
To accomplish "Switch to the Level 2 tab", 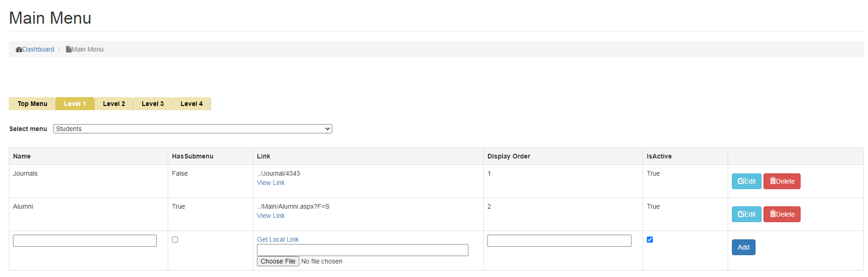I will pos(114,104).
